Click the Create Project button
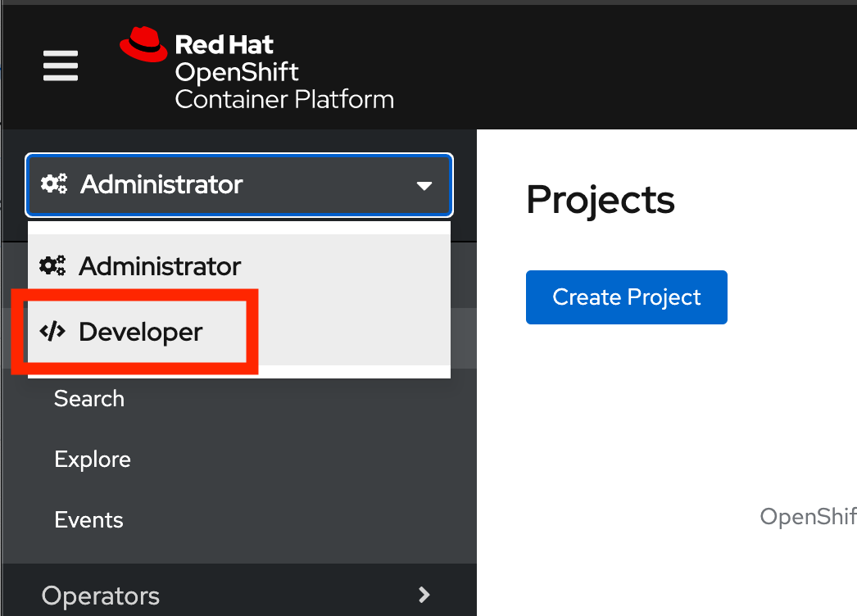The image size is (857, 616). 626,297
